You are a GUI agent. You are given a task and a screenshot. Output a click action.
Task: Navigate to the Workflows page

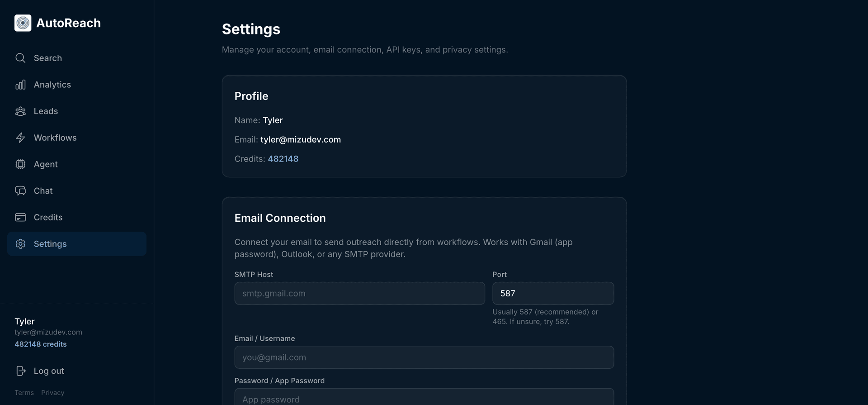[55, 138]
